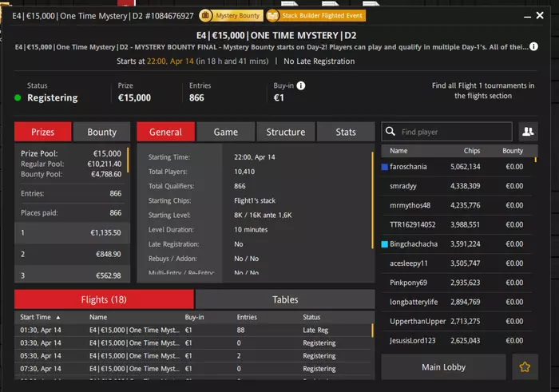The width and height of the screenshot is (559, 392).
Task: Click the flights Buy-in column header
Action: point(194,317)
